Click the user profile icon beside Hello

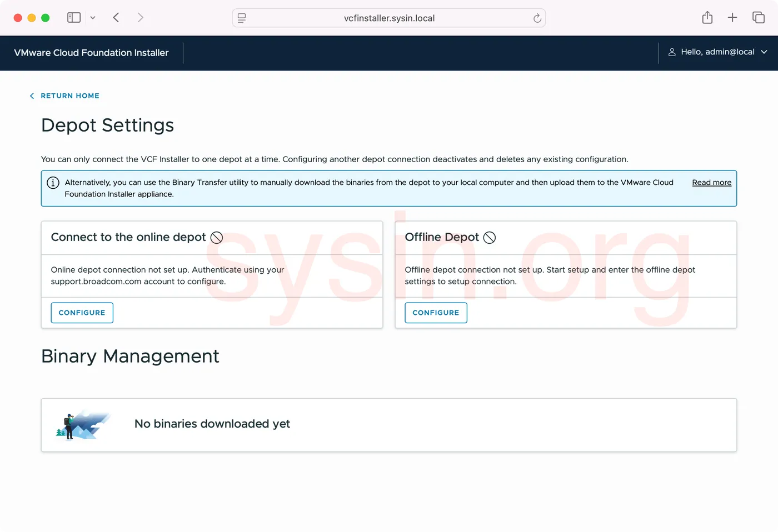tap(672, 52)
